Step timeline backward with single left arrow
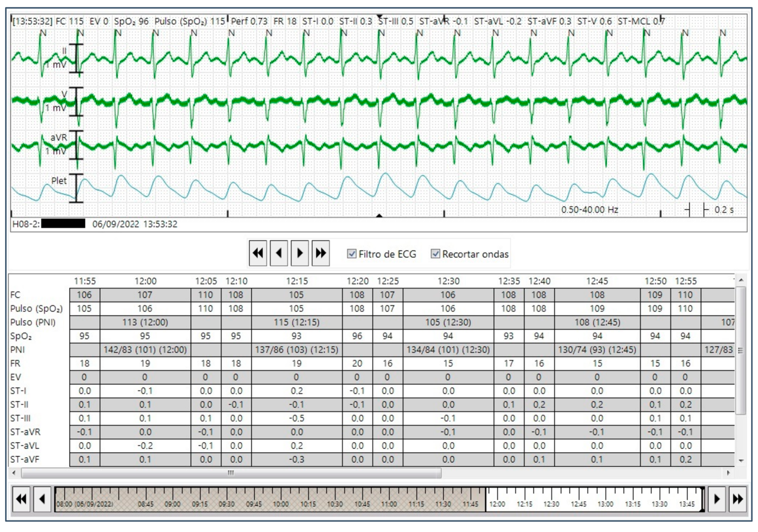The width and height of the screenshot is (758, 532). [42, 499]
